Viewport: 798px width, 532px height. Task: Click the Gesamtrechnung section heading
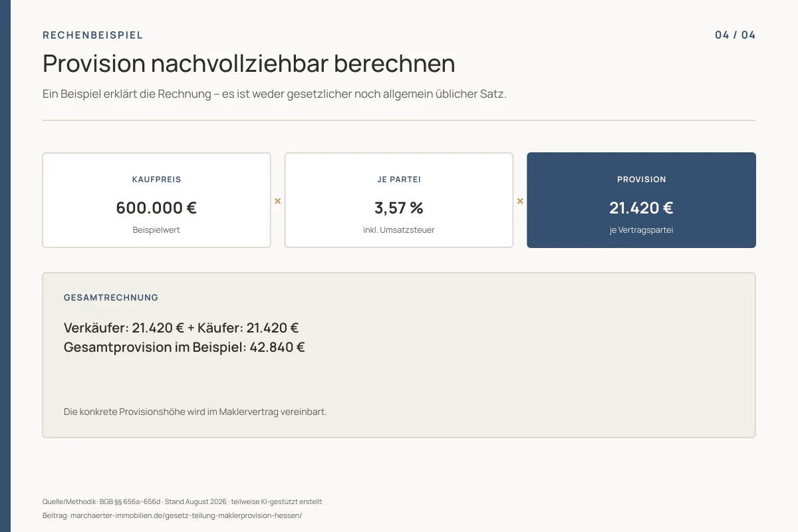point(111,298)
